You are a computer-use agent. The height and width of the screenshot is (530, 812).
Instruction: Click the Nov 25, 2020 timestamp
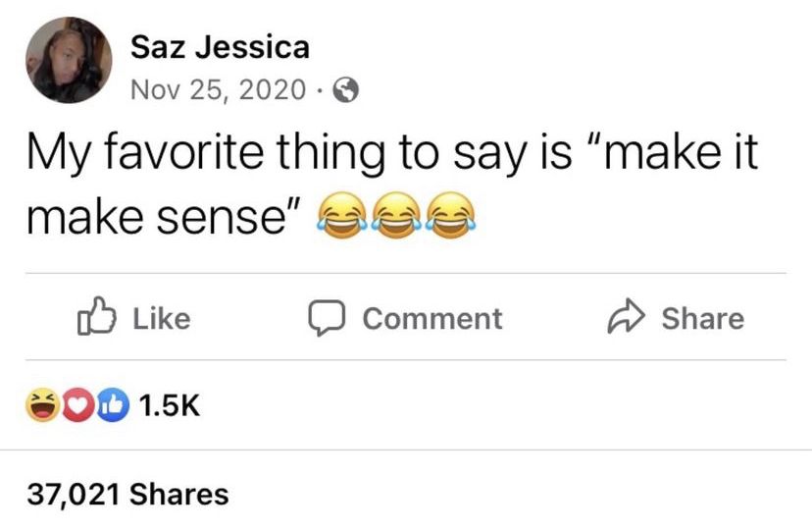coord(219,90)
